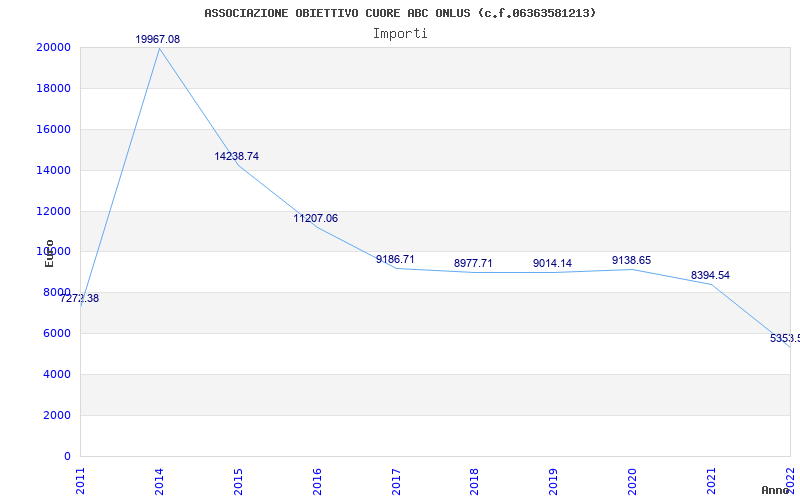Select the 9014.14 data label

point(553,263)
